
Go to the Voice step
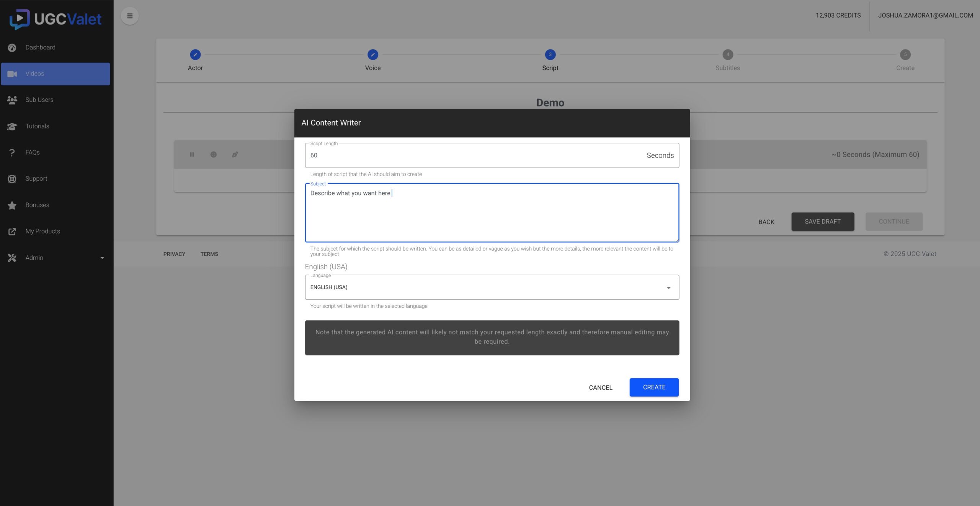pos(372,55)
